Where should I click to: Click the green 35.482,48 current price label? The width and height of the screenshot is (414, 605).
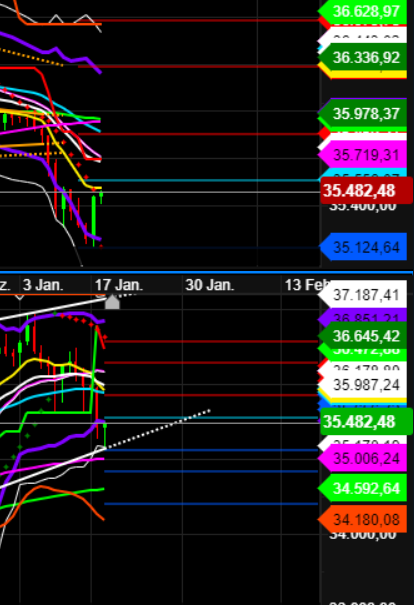coord(367,421)
